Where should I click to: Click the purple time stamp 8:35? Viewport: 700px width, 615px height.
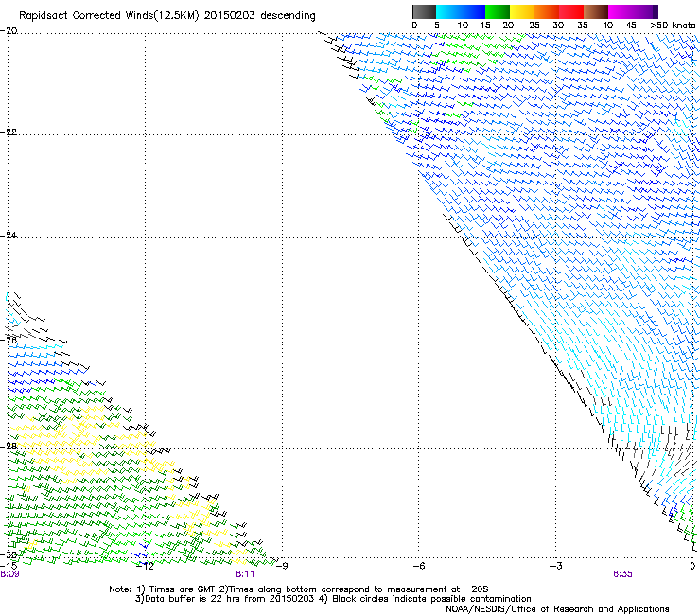(x=622, y=574)
